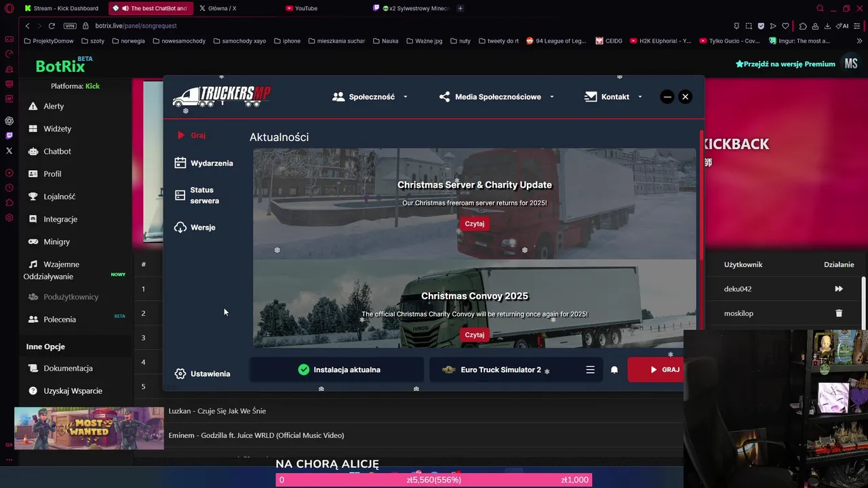Toggle the VPN badge in address bar
Viewport: 868px width, 488px height.
coord(70,26)
